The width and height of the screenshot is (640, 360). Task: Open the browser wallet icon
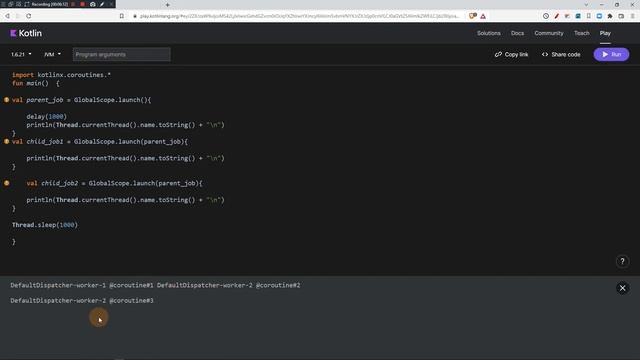coord(621,16)
